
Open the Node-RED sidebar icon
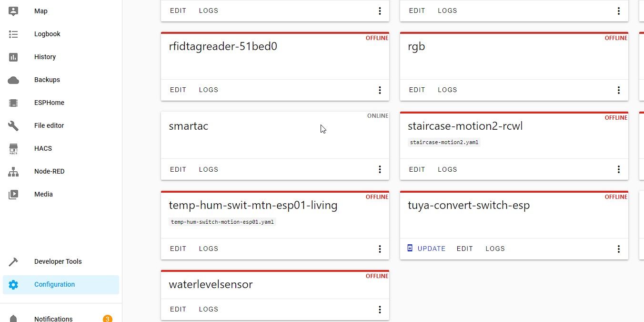13,171
